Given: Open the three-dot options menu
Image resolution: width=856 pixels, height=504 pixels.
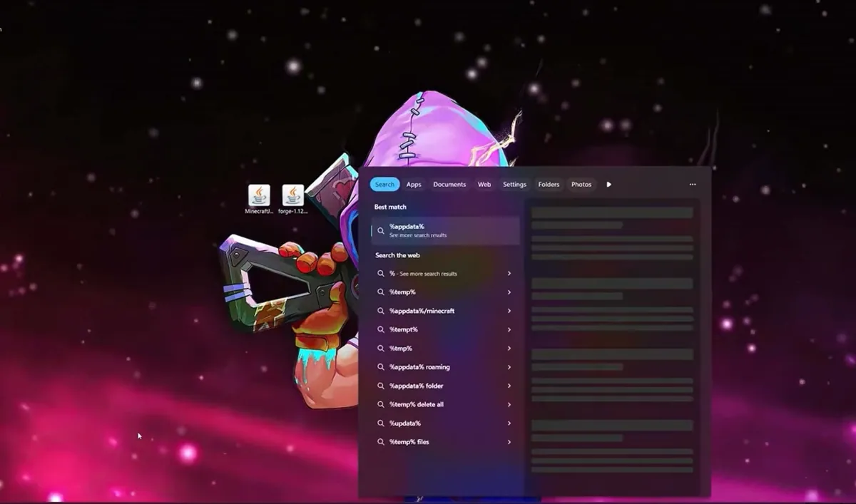Looking at the screenshot, I should pos(693,185).
